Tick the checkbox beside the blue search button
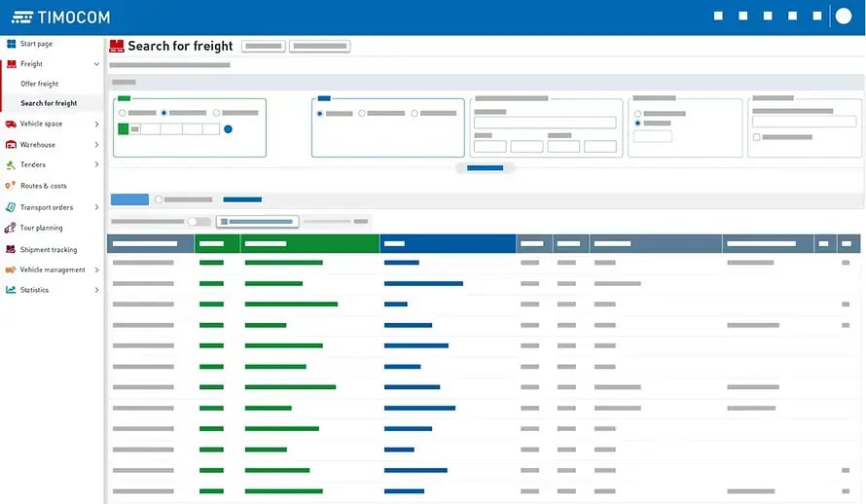Image resolution: width=866 pixels, height=504 pixels. 159,199
